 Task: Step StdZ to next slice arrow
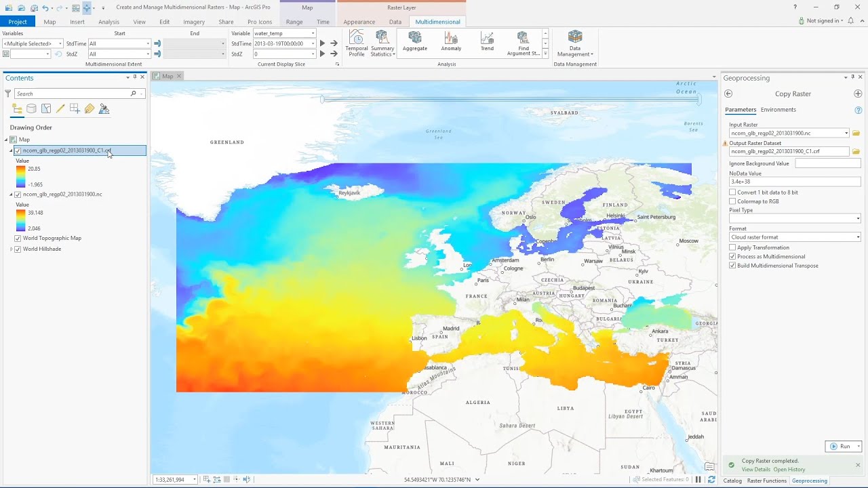(334, 54)
